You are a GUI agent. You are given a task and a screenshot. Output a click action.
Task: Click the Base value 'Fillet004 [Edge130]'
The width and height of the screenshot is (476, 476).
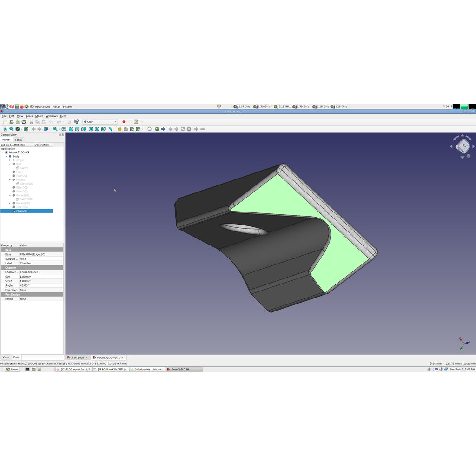(41, 254)
